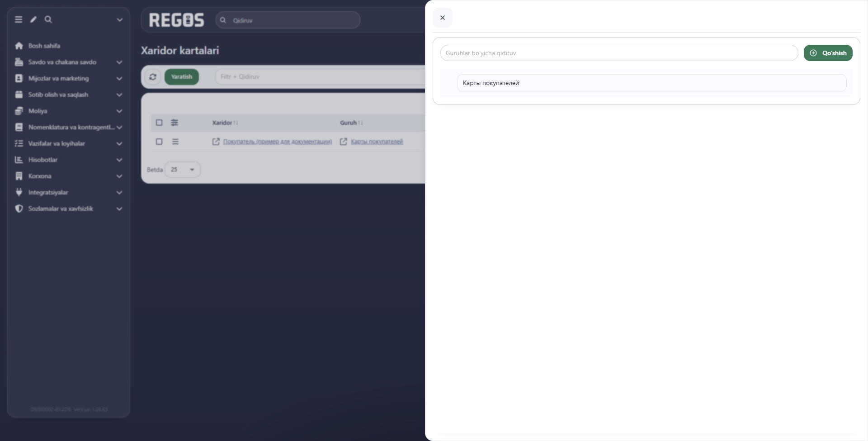Close the group selection side panel
Viewport: 868px width, 441px height.
(443, 18)
